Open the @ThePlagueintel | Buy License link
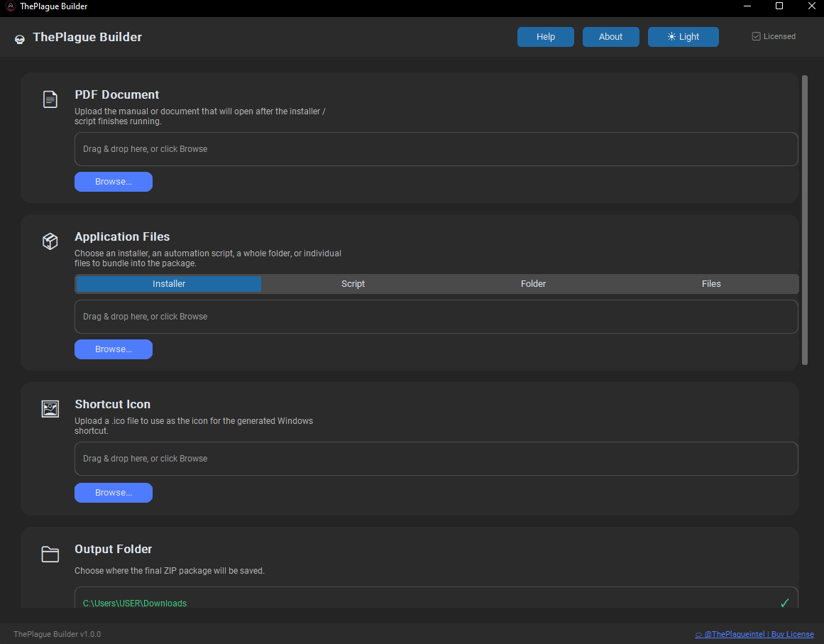This screenshot has width=824, height=644. coord(754,634)
